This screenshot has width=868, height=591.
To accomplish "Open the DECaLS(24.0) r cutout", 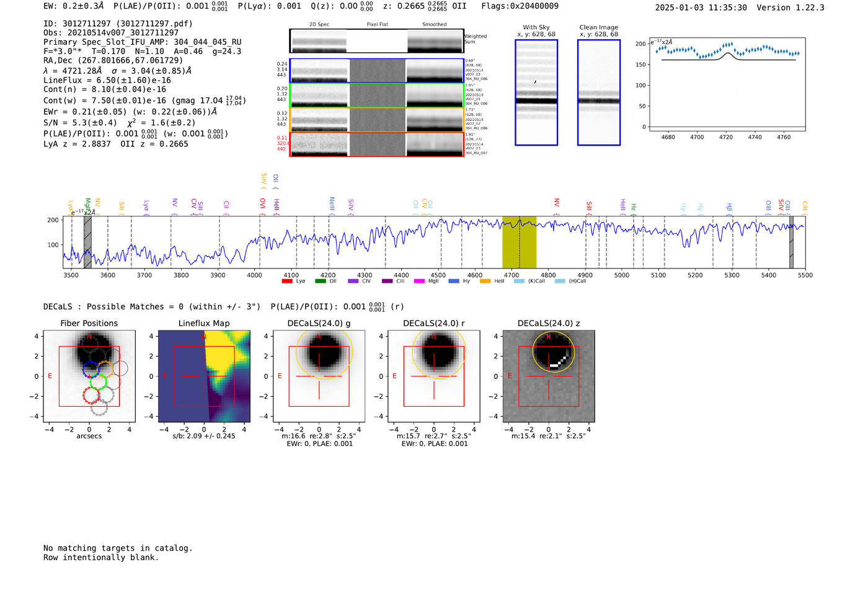I will (x=434, y=376).
